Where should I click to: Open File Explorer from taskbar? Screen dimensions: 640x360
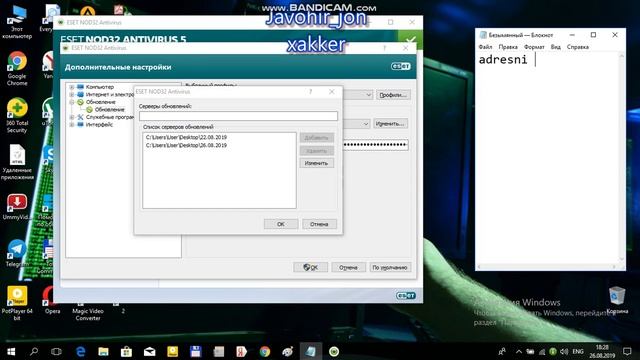click(x=103, y=351)
